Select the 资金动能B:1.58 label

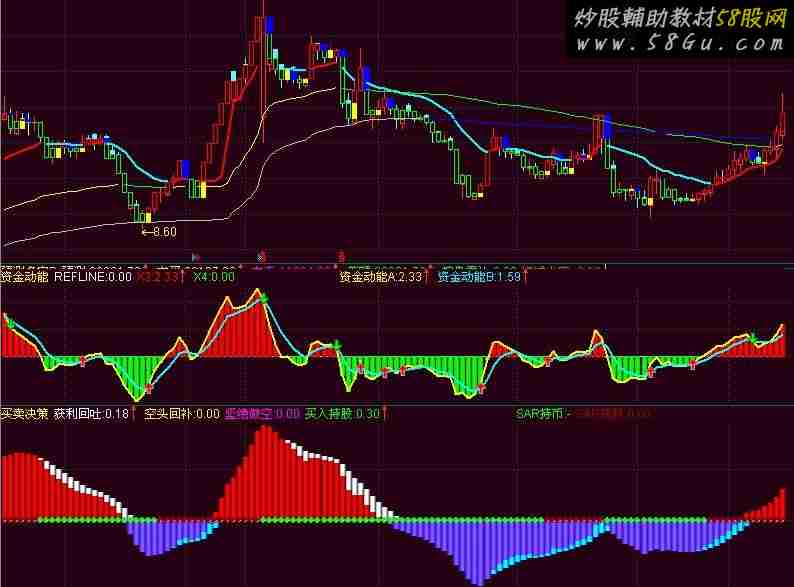479,277
